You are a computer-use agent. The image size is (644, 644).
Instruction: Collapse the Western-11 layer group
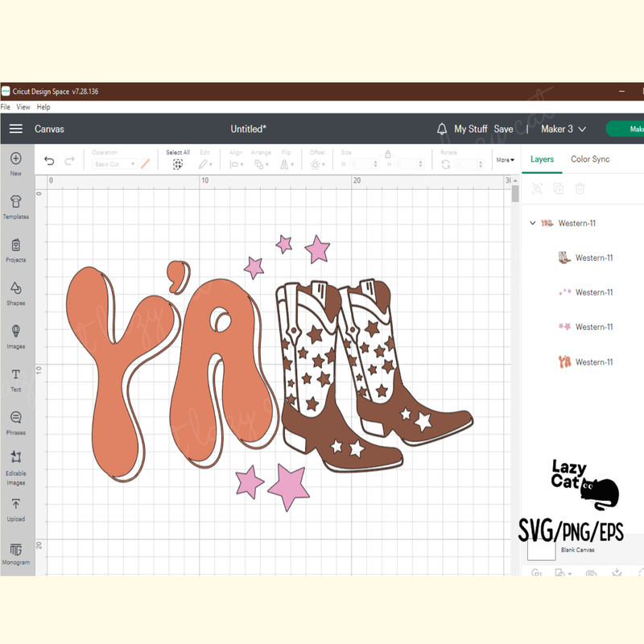click(533, 223)
